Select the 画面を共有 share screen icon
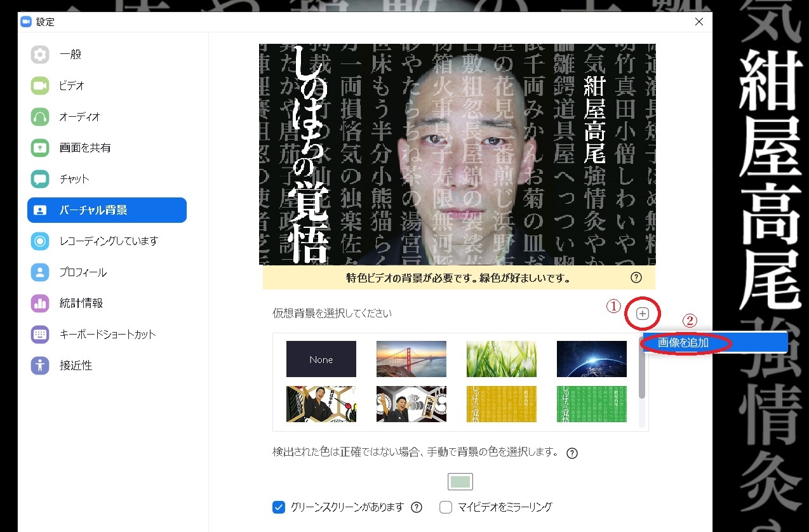This screenshot has width=809, height=532. coord(40,148)
